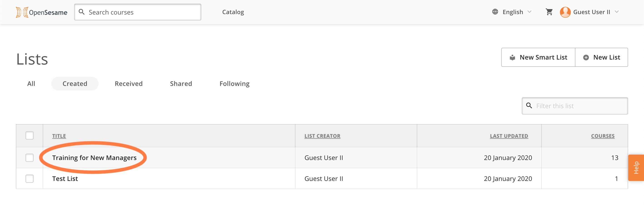
Task: Click the globe language icon
Action: click(495, 12)
